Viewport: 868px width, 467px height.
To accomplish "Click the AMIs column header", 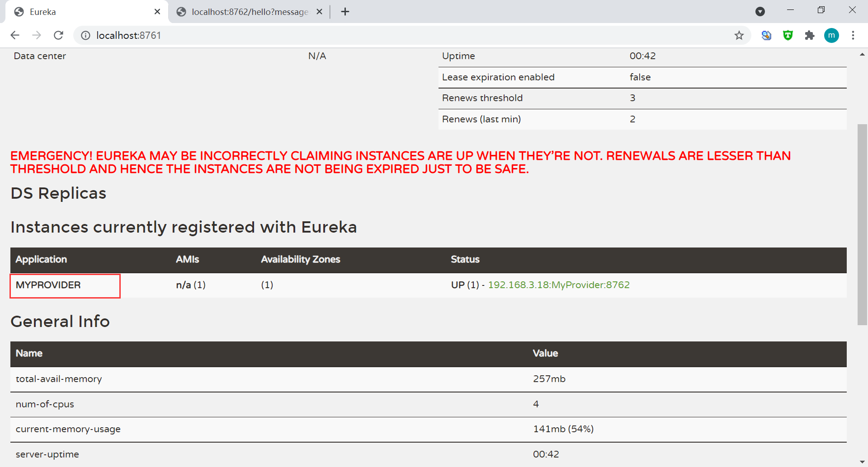I will click(x=188, y=259).
